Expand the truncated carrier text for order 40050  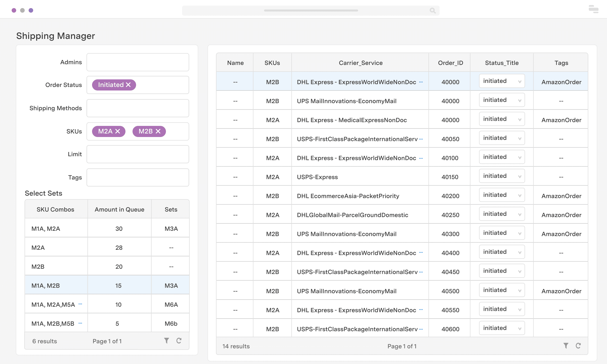click(x=421, y=139)
